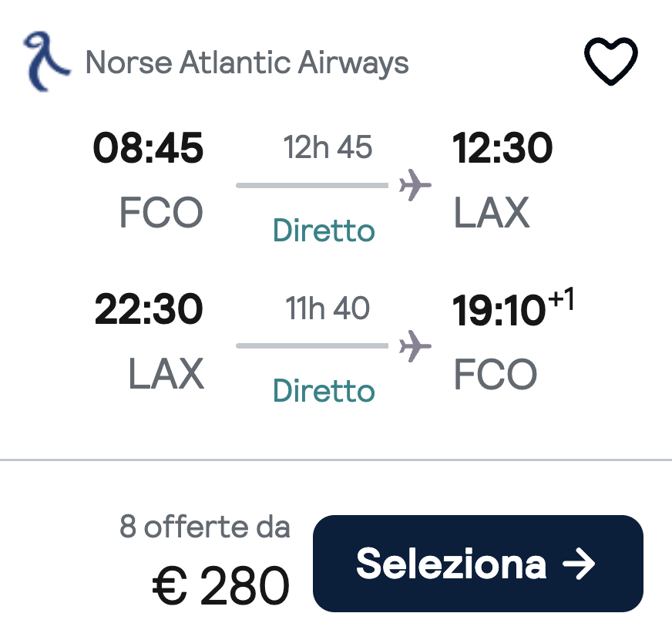Click the Norse Atlantic Airways logo
This screenshot has height=640, width=672.
click(47, 61)
